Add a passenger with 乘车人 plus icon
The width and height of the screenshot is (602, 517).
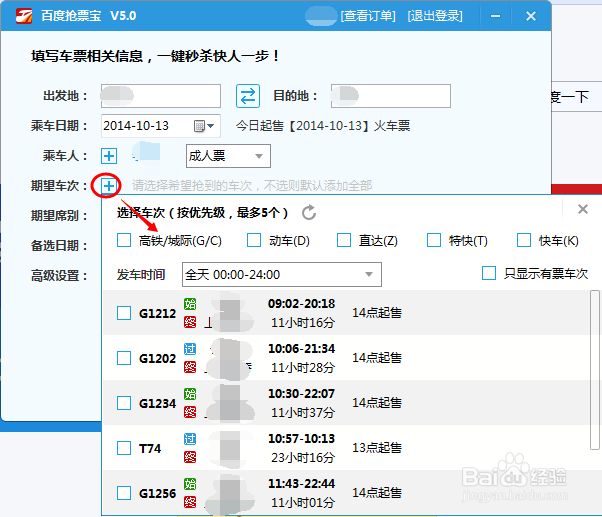click(x=109, y=156)
